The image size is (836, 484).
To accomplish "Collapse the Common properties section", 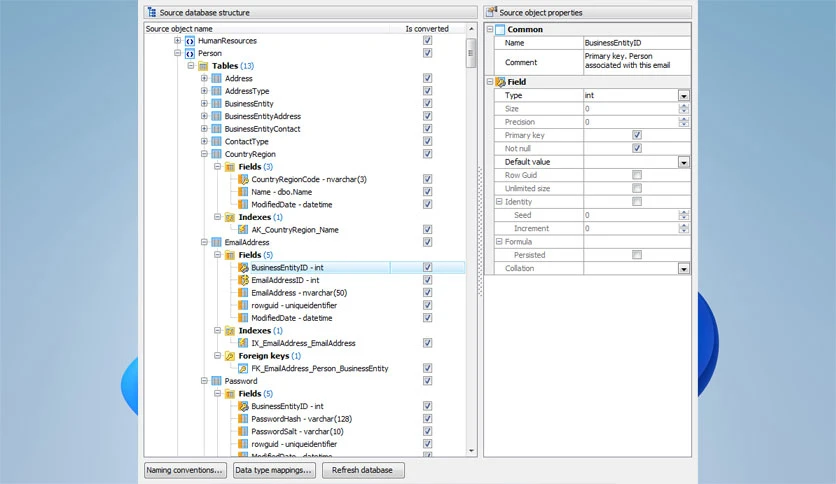I will pyautogui.click(x=490, y=29).
